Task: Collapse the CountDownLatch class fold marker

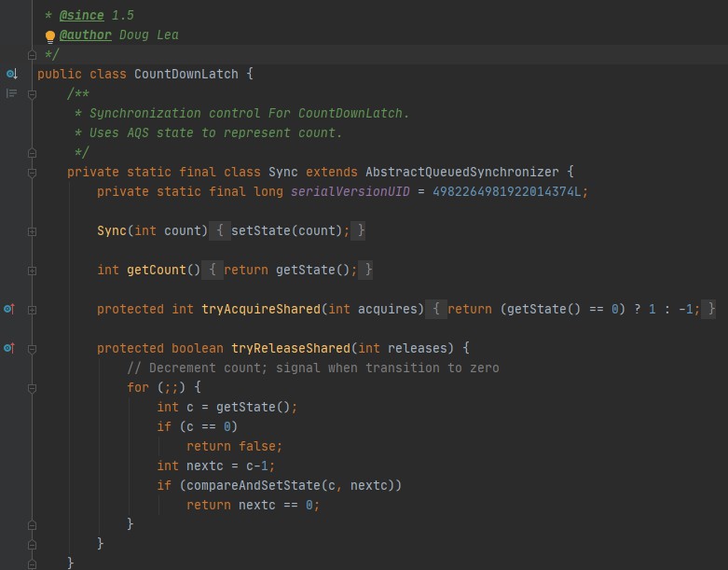Action: [32, 74]
